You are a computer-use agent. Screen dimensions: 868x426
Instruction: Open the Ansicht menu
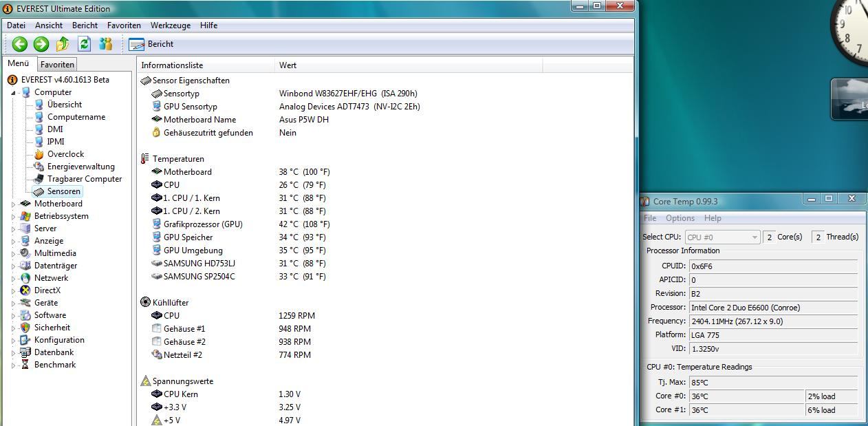(x=49, y=25)
